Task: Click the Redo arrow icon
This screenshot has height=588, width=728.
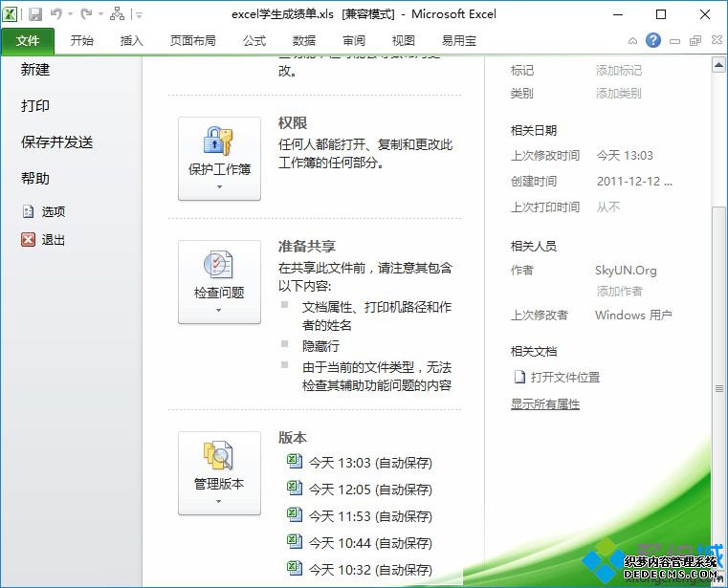Action: point(86,14)
